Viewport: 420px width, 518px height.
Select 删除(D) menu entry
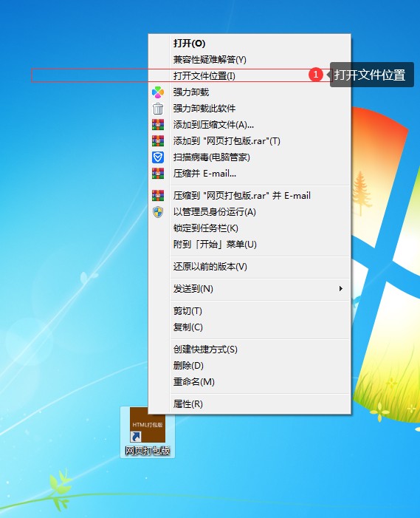point(249,365)
